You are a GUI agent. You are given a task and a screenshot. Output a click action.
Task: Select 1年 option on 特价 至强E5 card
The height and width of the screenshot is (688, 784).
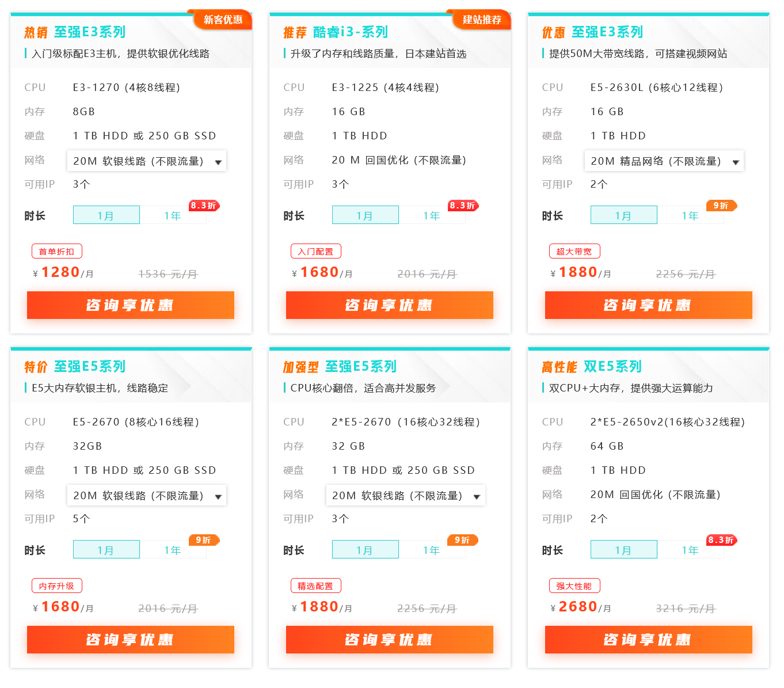click(x=173, y=550)
